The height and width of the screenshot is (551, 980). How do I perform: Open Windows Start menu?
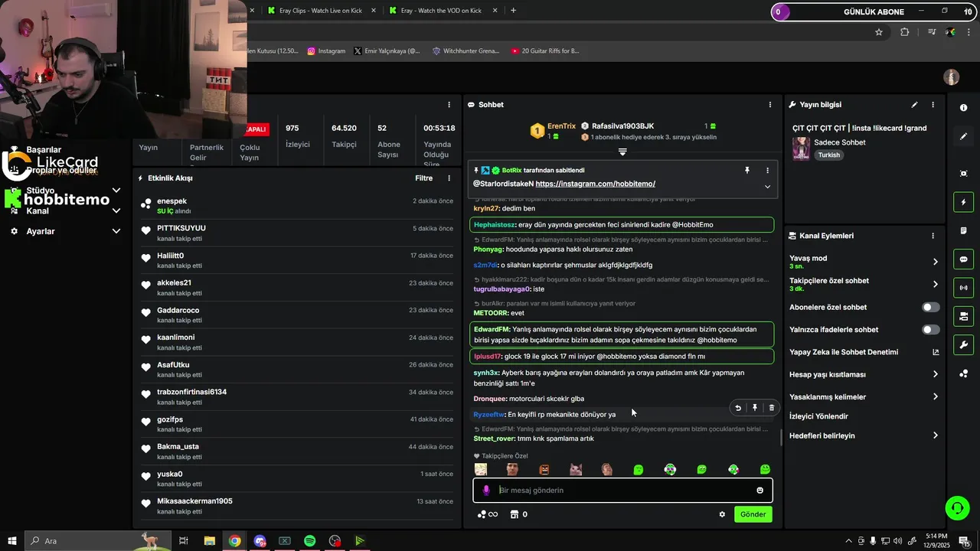[11, 541]
